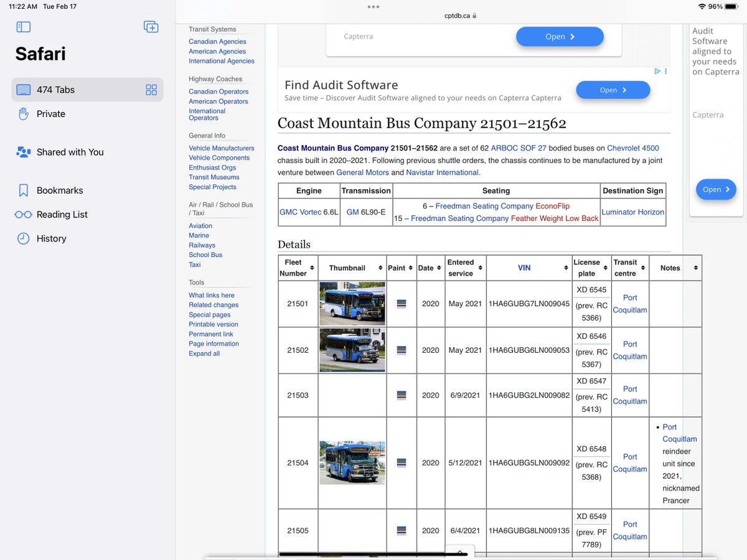Viewport: 747px width, 560px height.
Task: Tap the three-dot multitasking control
Action: click(x=374, y=7)
